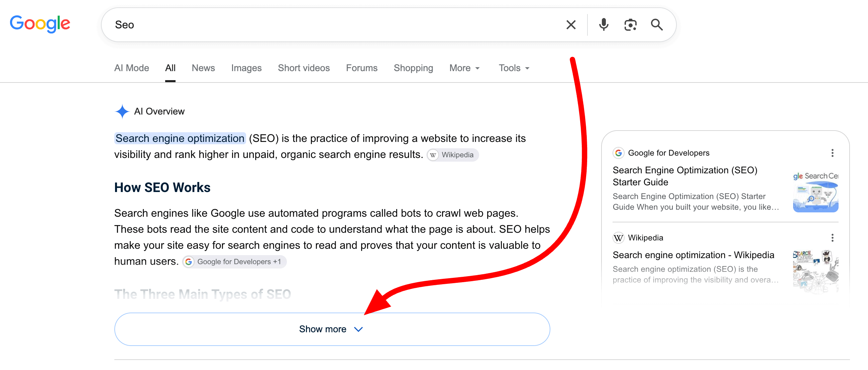Click the Wikipedia source name in sidebar

(x=645, y=238)
